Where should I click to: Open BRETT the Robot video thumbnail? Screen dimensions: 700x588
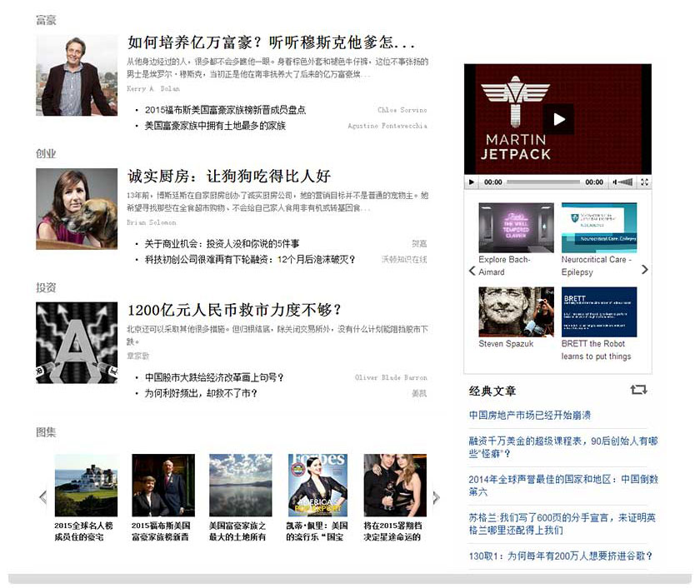pos(599,311)
